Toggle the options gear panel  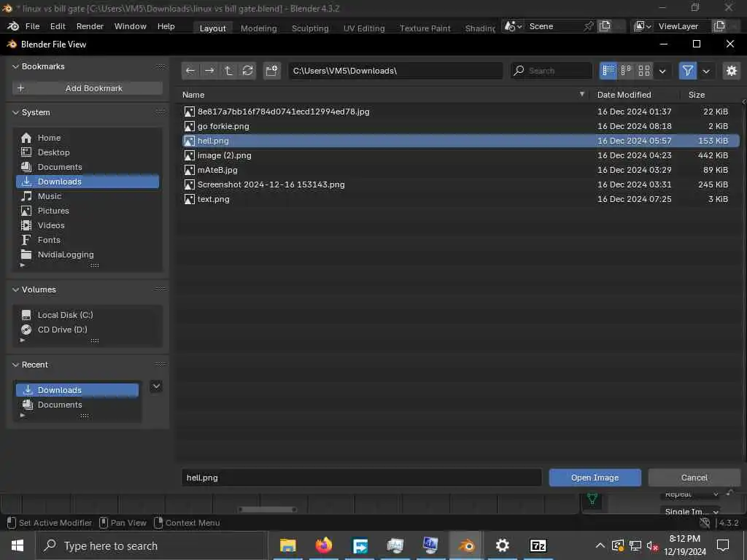(732, 71)
